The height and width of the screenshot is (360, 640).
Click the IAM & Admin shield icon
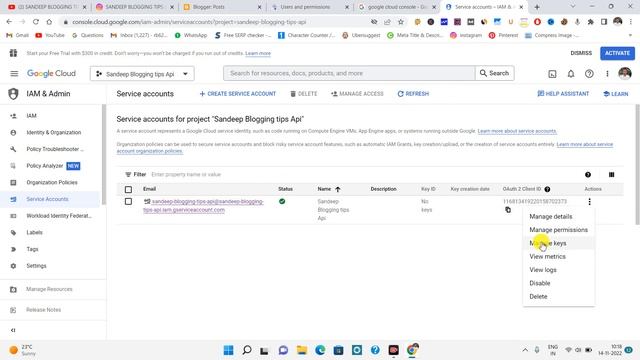(x=13, y=94)
